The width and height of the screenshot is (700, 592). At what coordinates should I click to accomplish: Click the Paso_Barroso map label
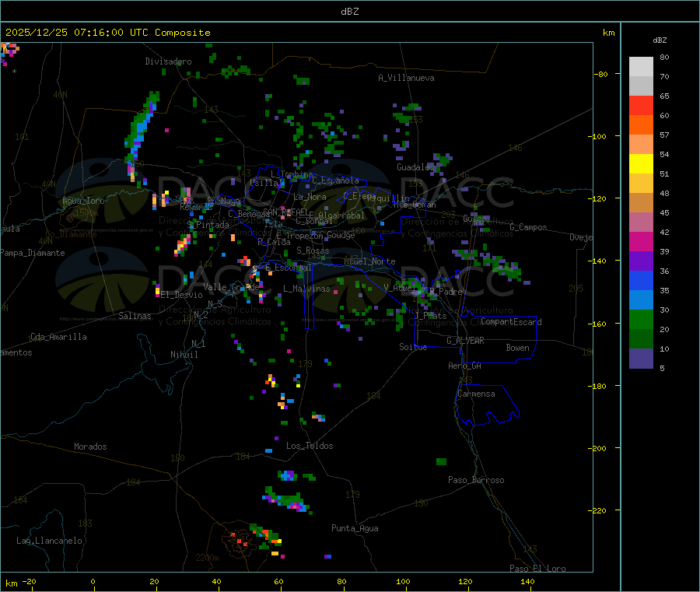tap(476, 480)
